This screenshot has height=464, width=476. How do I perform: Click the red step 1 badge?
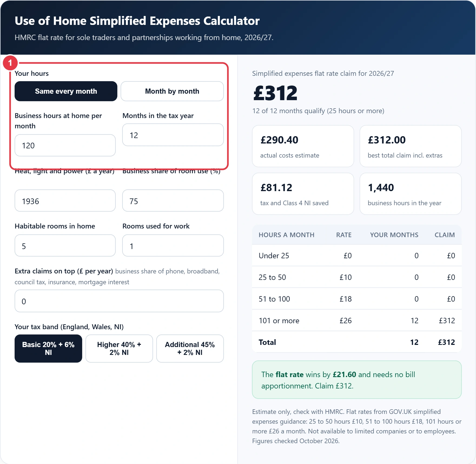(10, 63)
